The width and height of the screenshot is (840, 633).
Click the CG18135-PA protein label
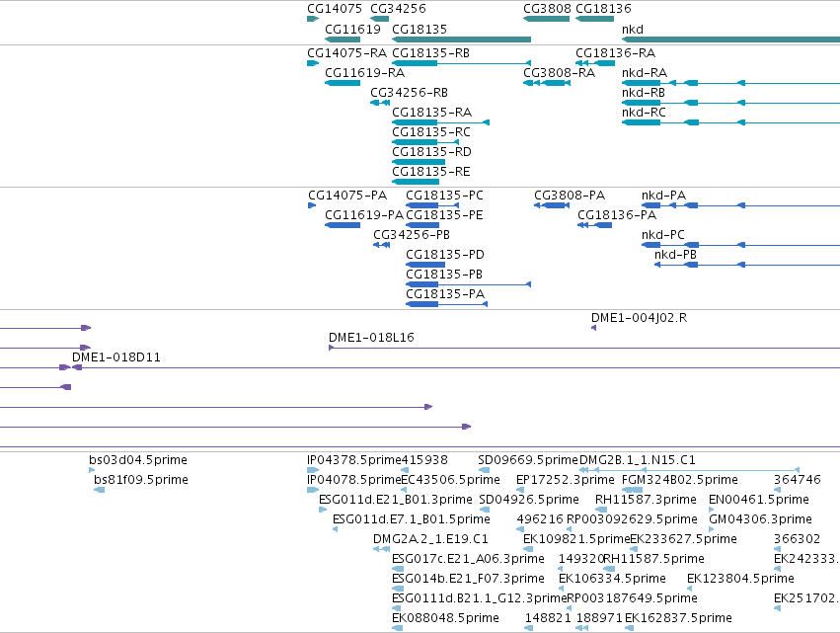coord(445,295)
